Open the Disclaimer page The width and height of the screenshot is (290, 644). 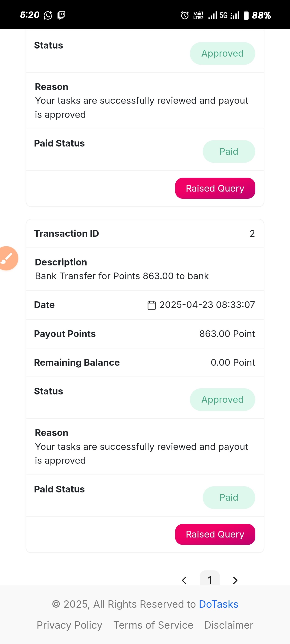[x=229, y=625]
